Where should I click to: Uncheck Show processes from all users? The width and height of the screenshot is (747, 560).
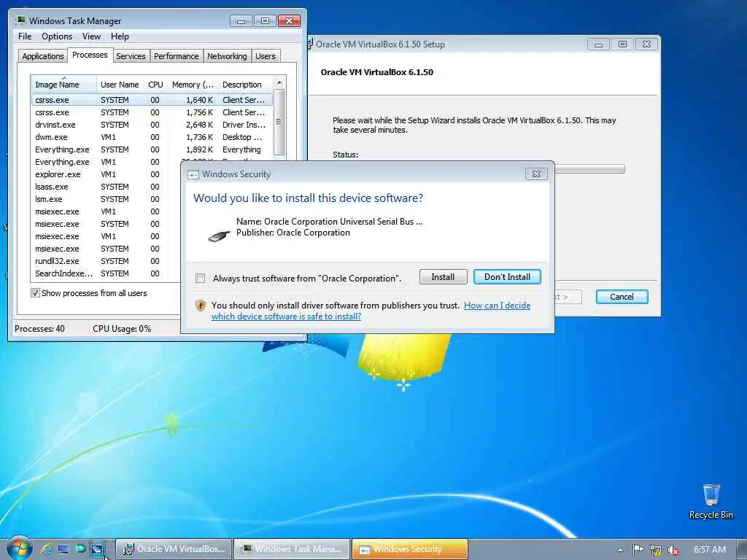tap(35, 293)
